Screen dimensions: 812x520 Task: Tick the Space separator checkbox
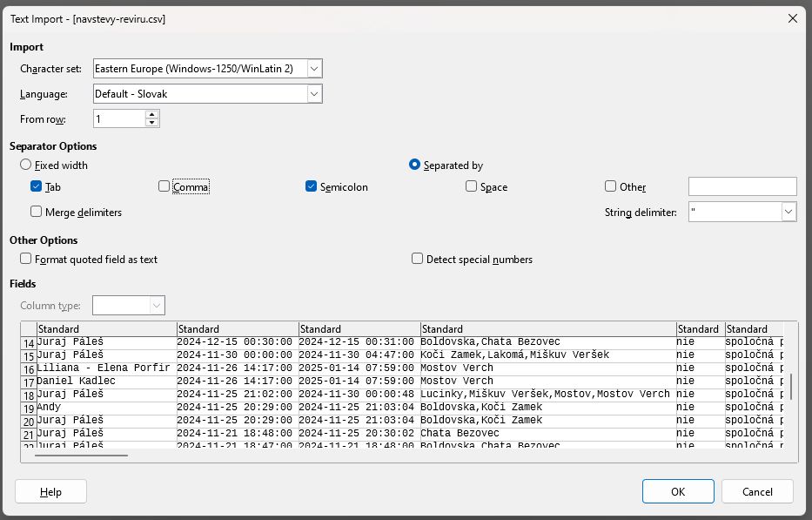pos(472,186)
